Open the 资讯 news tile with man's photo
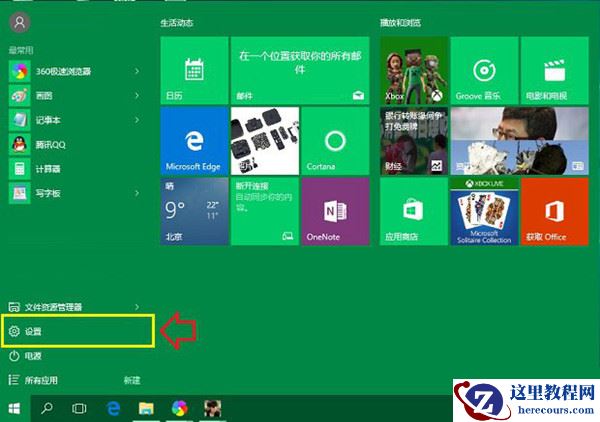The height and width of the screenshot is (422, 600). click(x=520, y=141)
